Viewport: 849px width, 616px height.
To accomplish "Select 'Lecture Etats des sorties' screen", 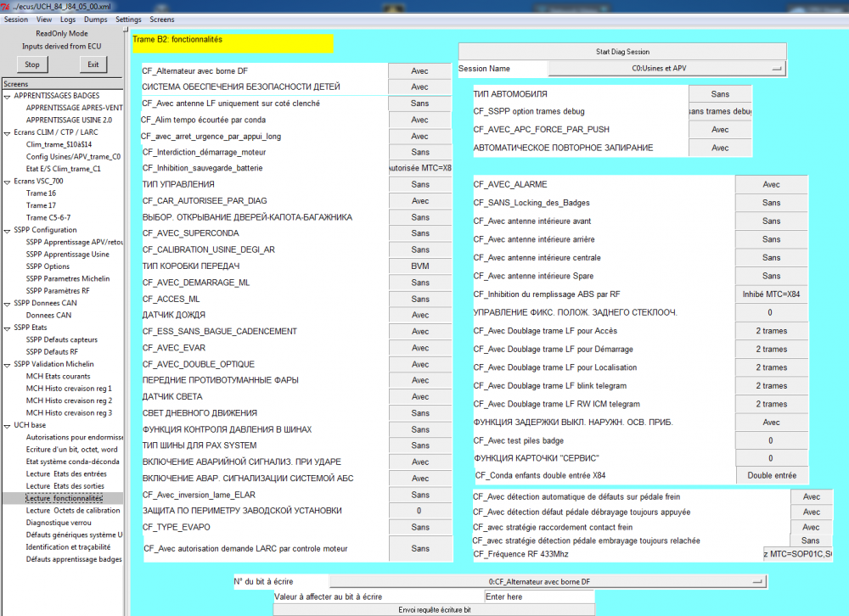I will click(x=65, y=486).
